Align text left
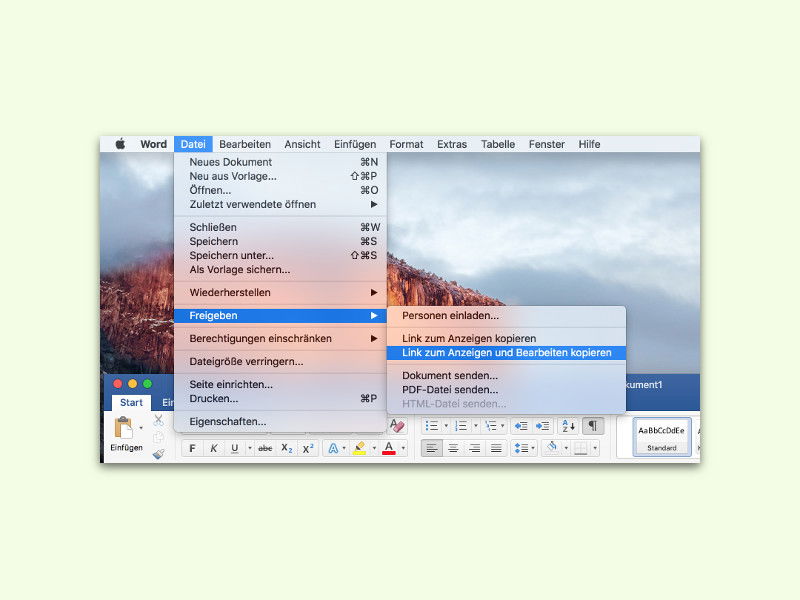Screen dimensions: 800x600 (x=432, y=448)
